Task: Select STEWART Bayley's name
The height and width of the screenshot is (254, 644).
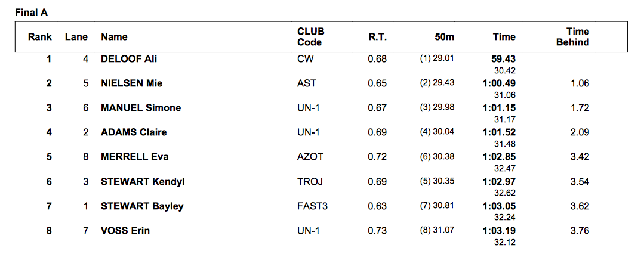Action: (142, 206)
